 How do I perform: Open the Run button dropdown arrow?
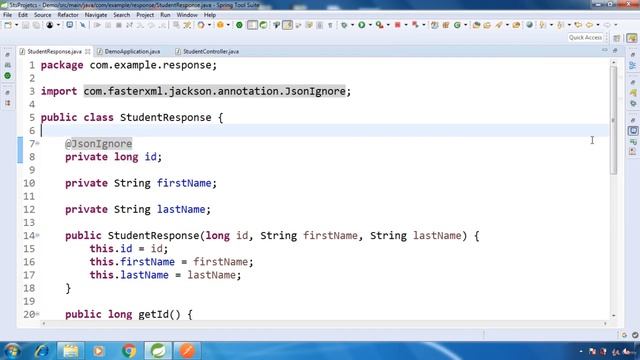370,25
